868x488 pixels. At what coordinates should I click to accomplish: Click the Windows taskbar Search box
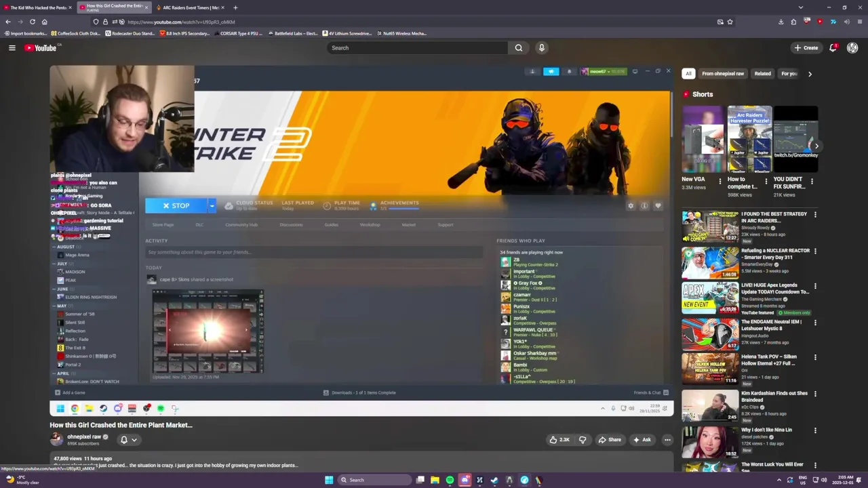[x=375, y=480]
